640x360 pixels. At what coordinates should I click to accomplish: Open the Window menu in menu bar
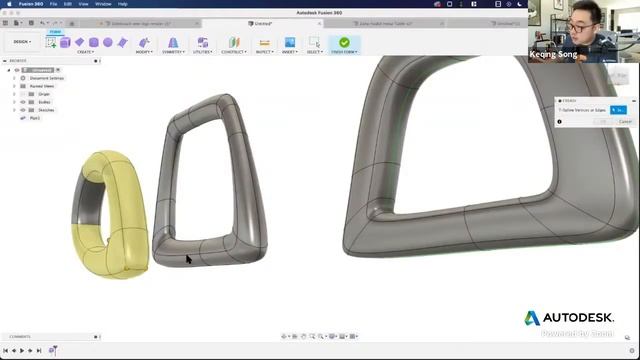point(103,4)
